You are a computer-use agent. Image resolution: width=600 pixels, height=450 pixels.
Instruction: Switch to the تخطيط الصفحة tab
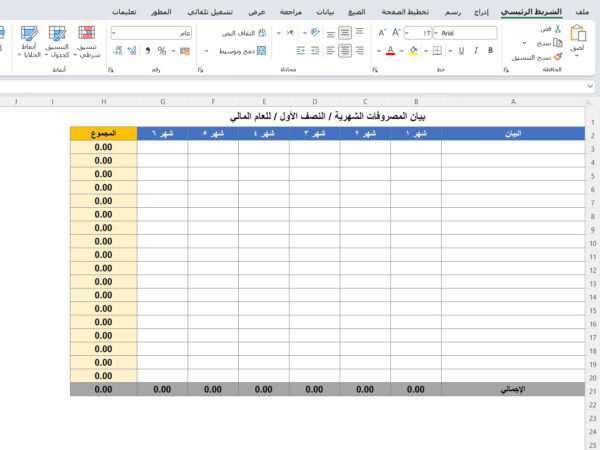405,12
